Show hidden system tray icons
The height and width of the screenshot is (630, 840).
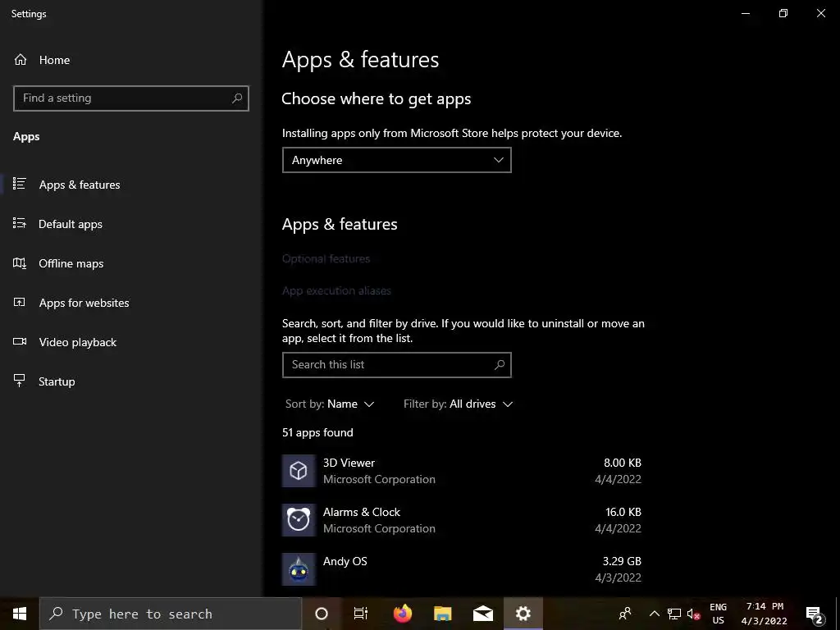[x=654, y=614]
